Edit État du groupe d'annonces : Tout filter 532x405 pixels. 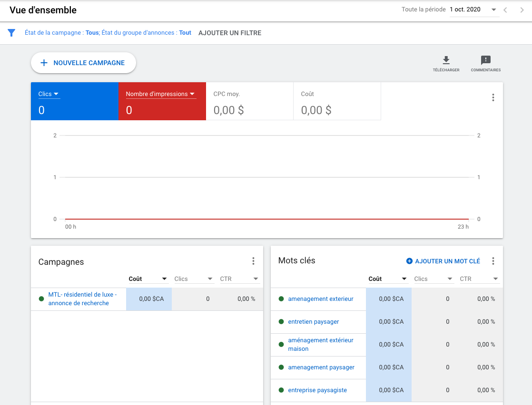coord(147,32)
